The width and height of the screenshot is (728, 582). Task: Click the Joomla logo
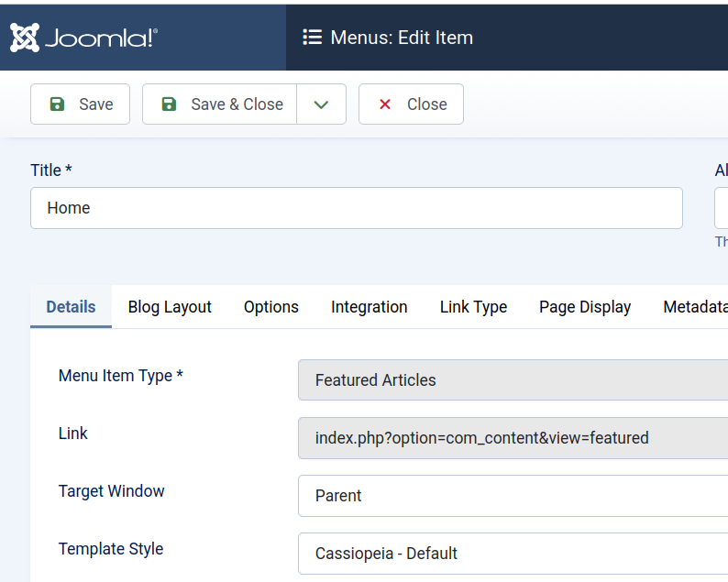click(84, 38)
